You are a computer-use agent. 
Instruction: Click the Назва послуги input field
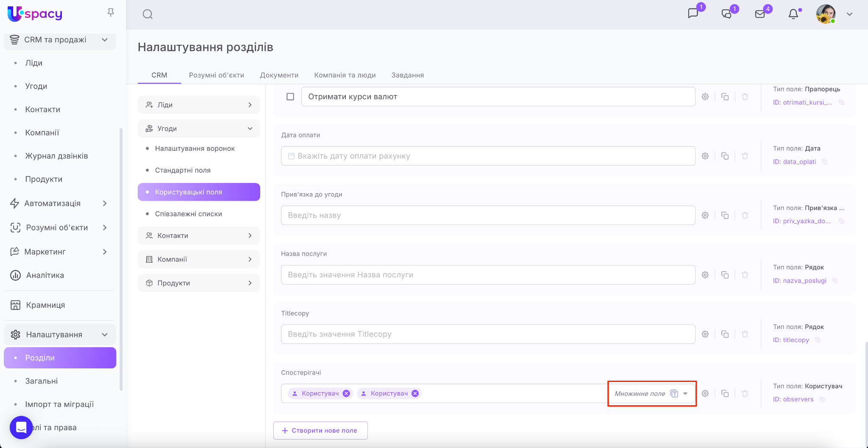(487, 275)
